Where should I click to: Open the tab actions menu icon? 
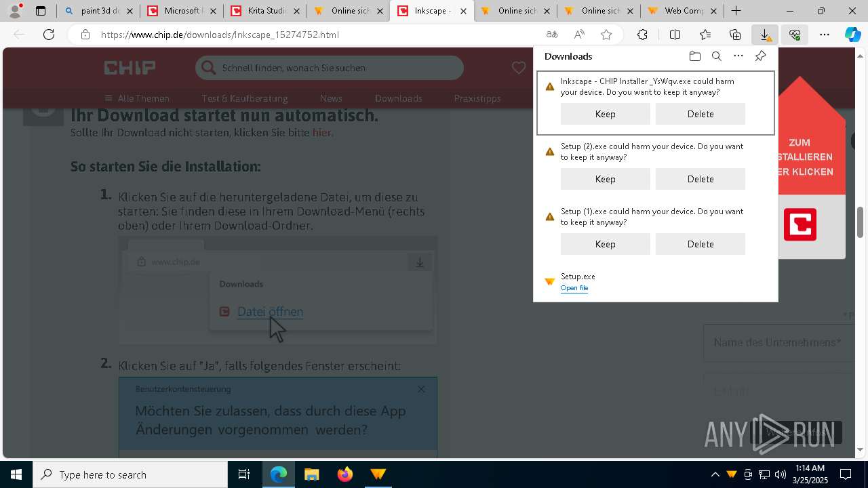(41, 11)
